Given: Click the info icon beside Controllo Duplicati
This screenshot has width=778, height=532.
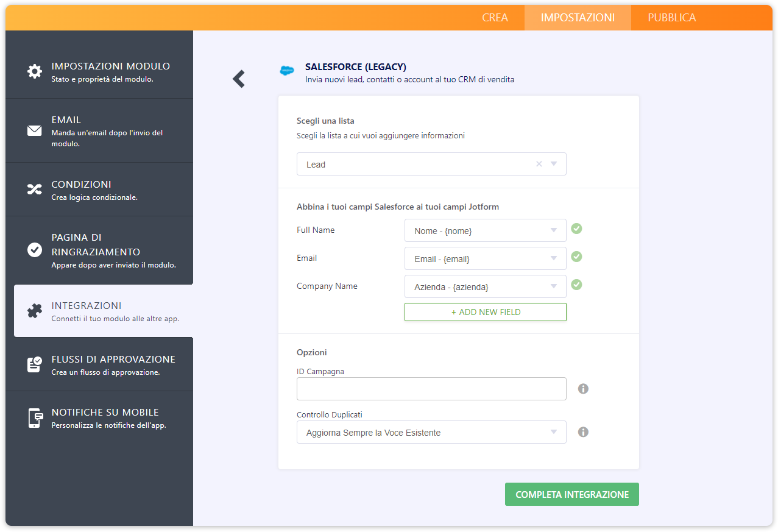Looking at the screenshot, I should click(583, 432).
